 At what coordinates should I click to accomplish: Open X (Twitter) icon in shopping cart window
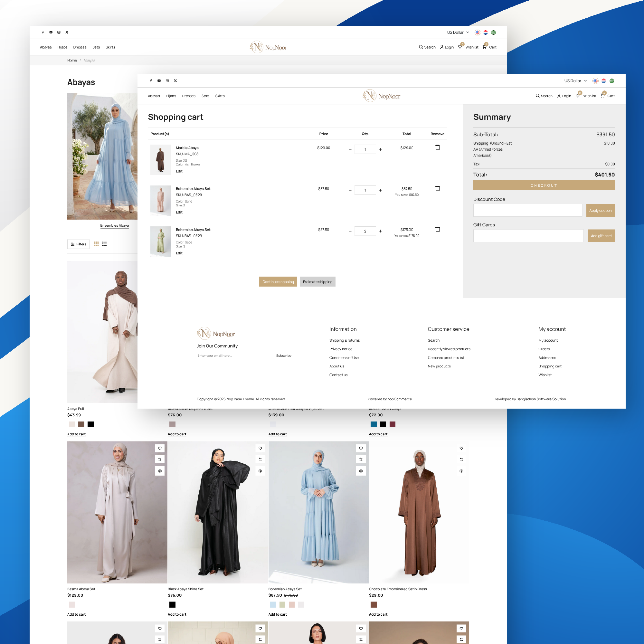[175, 81]
